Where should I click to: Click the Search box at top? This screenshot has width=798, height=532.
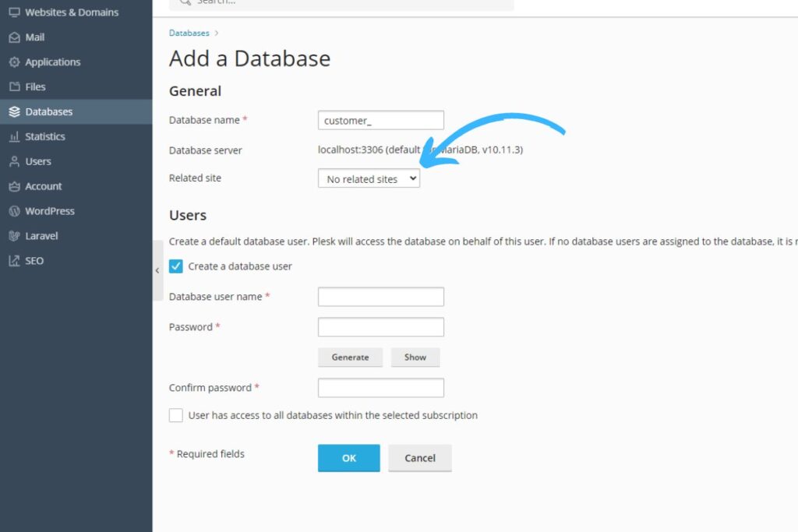(341, 4)
